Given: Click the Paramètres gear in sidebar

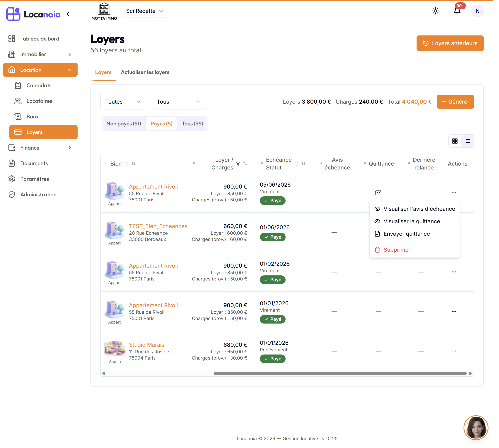Looking at the screenshot, I should 12,179.
